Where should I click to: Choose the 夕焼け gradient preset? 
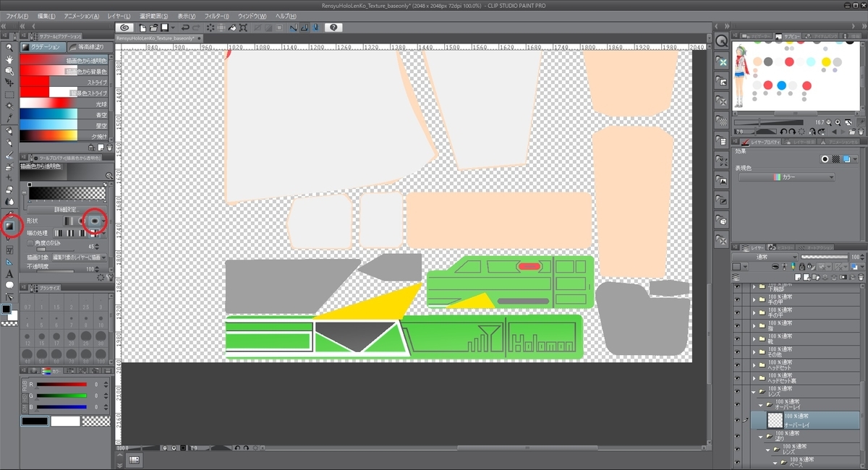tap(64, 135)
